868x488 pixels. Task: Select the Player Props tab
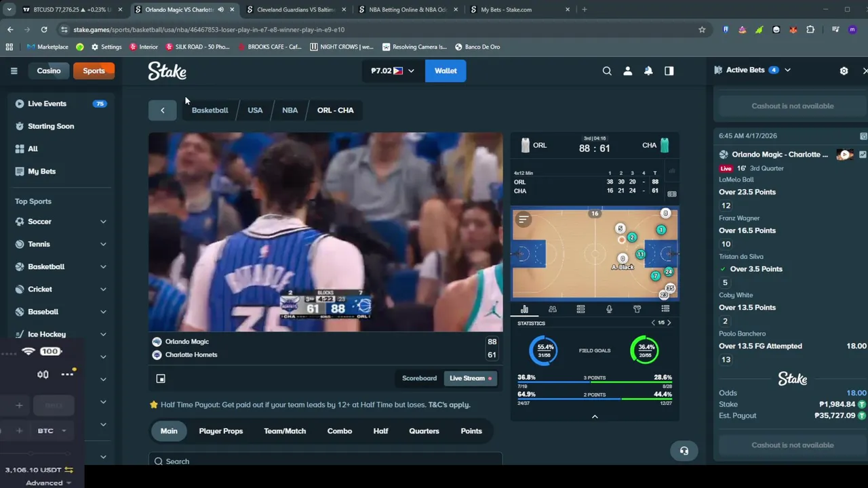[220, 431]
